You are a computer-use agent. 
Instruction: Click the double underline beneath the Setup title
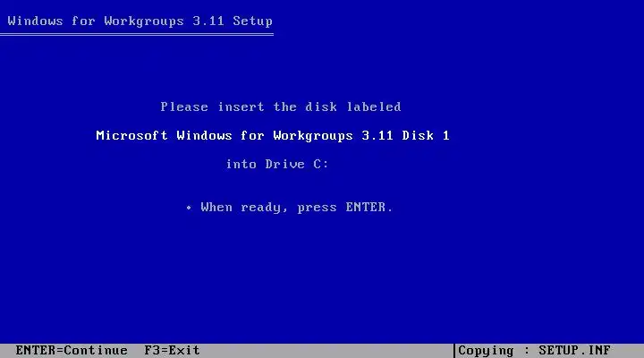[x=137, y=35]
